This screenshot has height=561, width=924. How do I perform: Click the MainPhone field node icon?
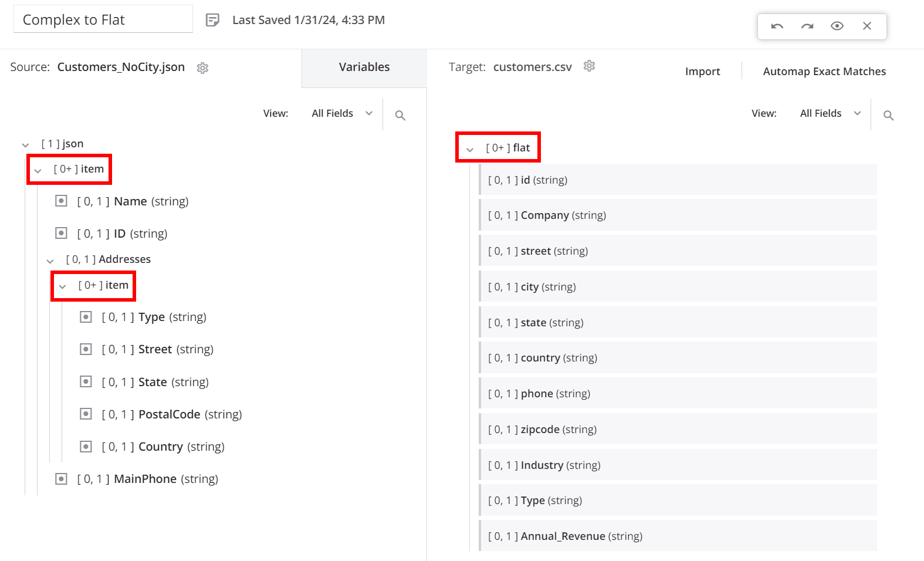point(61,479)
